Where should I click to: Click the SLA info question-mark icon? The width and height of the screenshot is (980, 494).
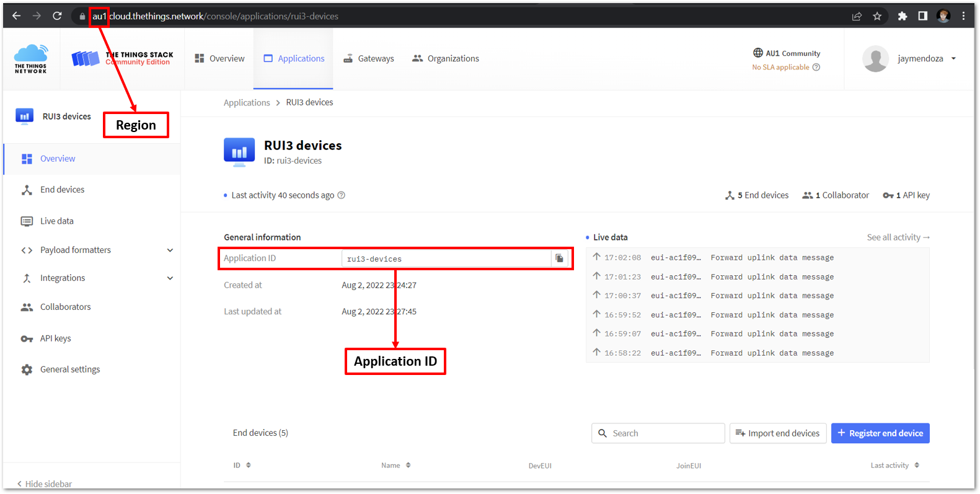point(816,68)
